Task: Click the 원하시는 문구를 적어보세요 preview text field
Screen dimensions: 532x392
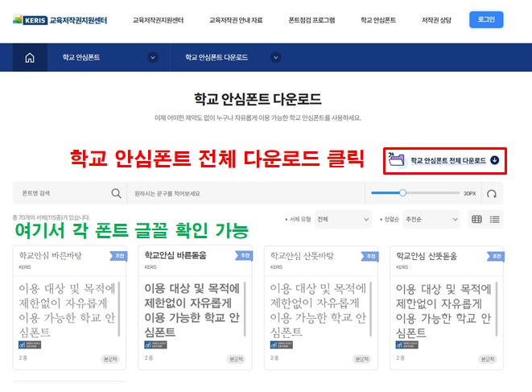Action: click(246, 193)
